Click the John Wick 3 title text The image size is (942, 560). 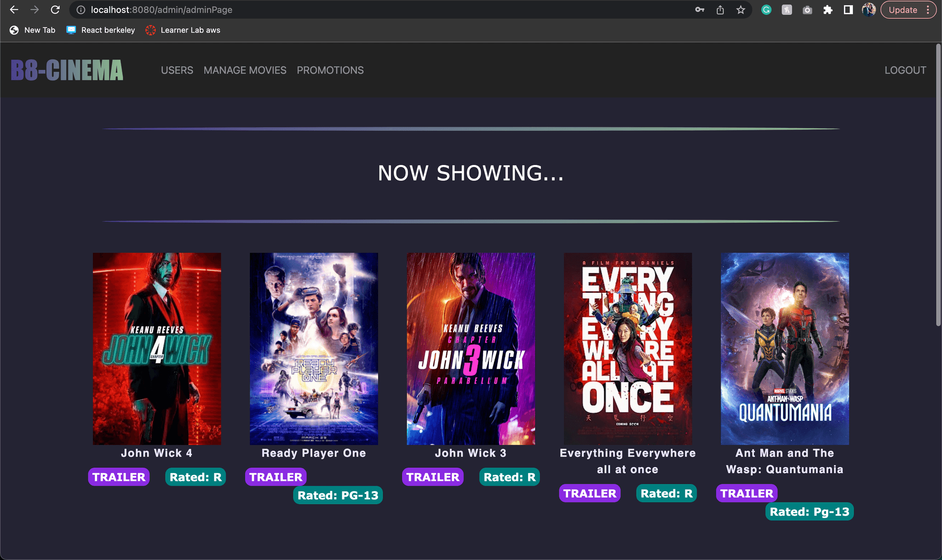coord(471,453)
